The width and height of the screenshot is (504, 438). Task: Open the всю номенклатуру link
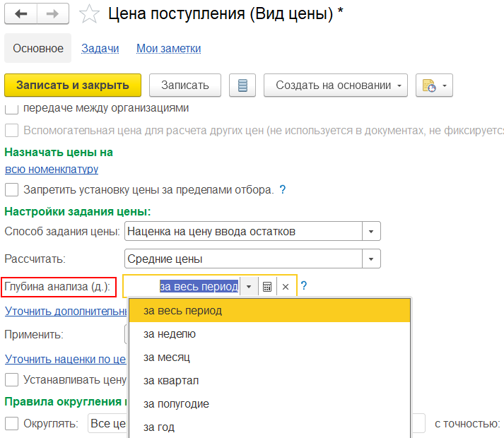[52, 170]
